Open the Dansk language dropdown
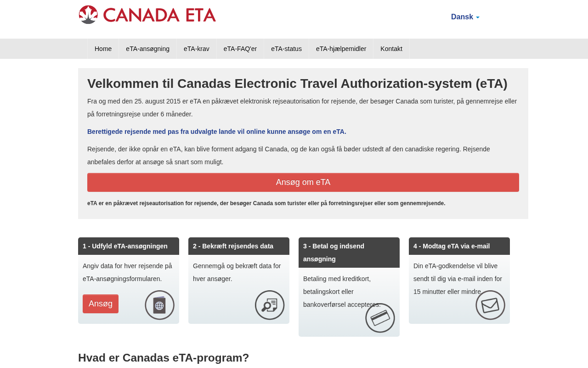The image size is (588, 368). point(465,17)
